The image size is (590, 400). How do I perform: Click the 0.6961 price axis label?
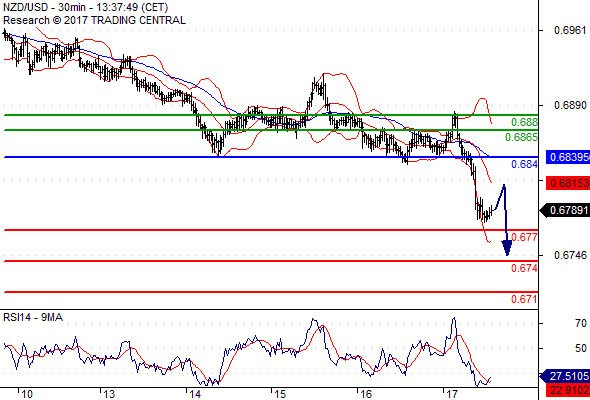570,30
